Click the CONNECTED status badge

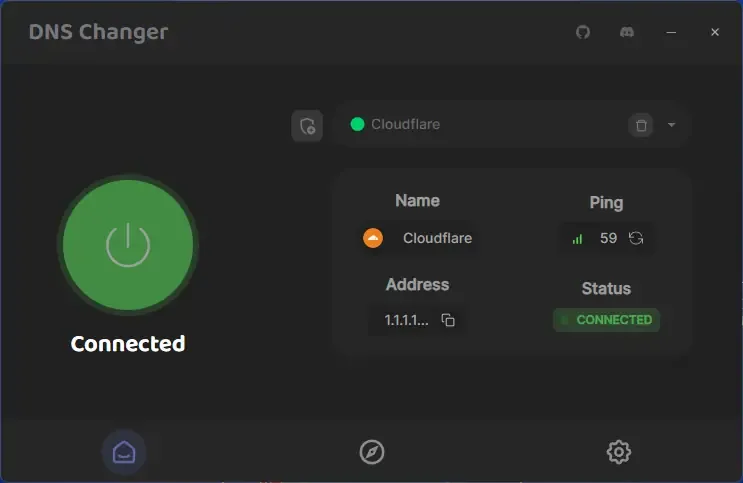606,320
